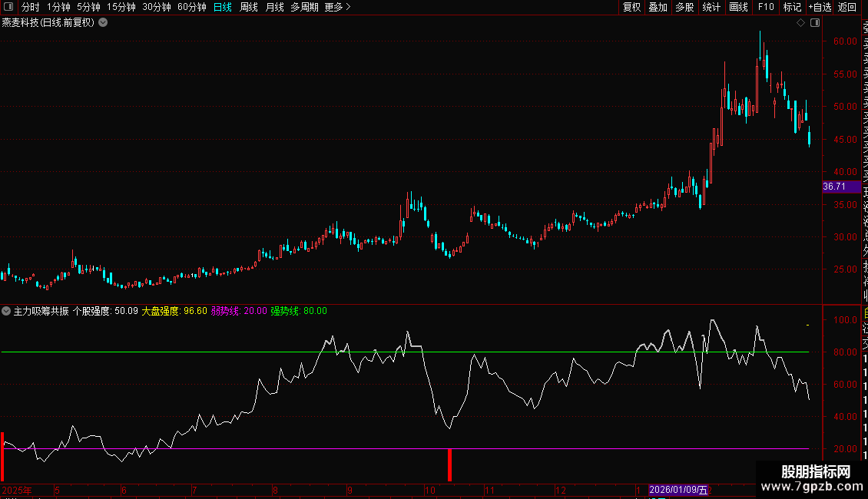Click the 叠加 overlay button
This screenshot has width=868, height=499.
pos(658,7)
